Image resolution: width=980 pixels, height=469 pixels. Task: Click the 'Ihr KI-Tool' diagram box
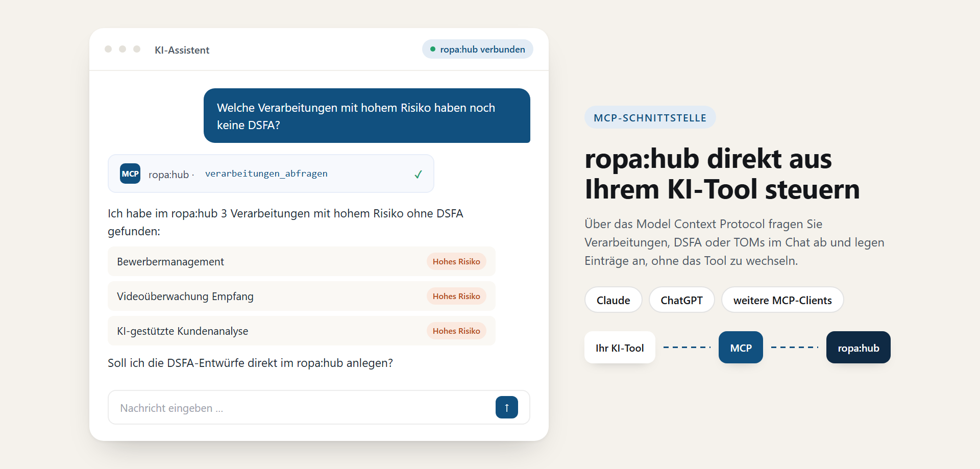[620, 348]
